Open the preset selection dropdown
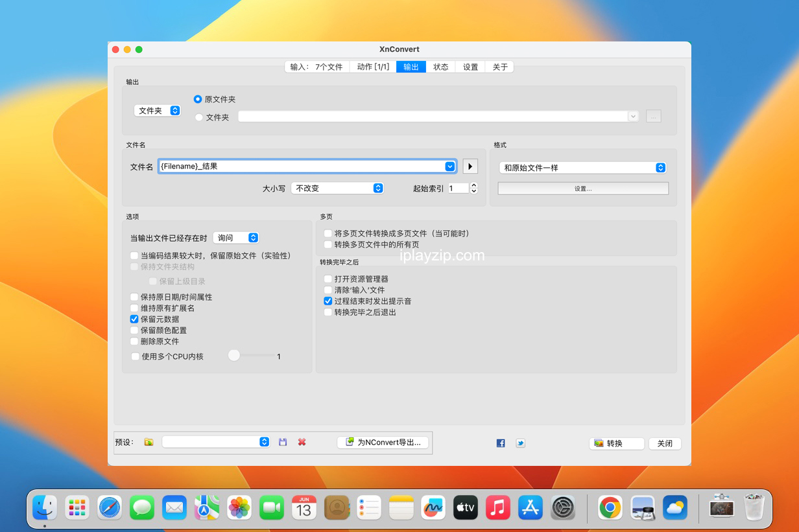The width and height of the screenshot is (799, 532). (x=216, y=442)
